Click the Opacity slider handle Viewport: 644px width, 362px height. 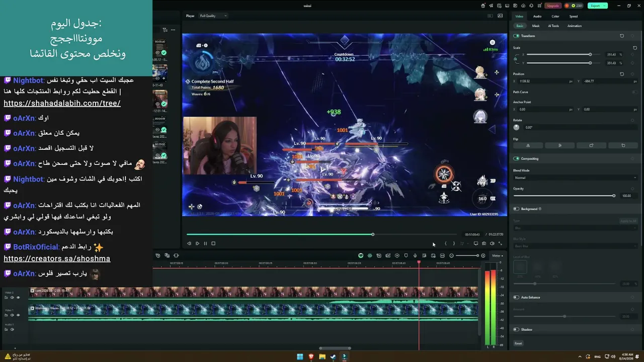tap(614, 196)
